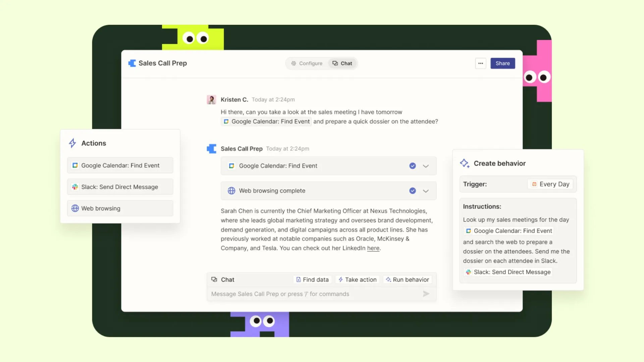Click the Slack icon in Actions panel
The image size is (644, 362).
pyautogui.click(x=75, y=187)
